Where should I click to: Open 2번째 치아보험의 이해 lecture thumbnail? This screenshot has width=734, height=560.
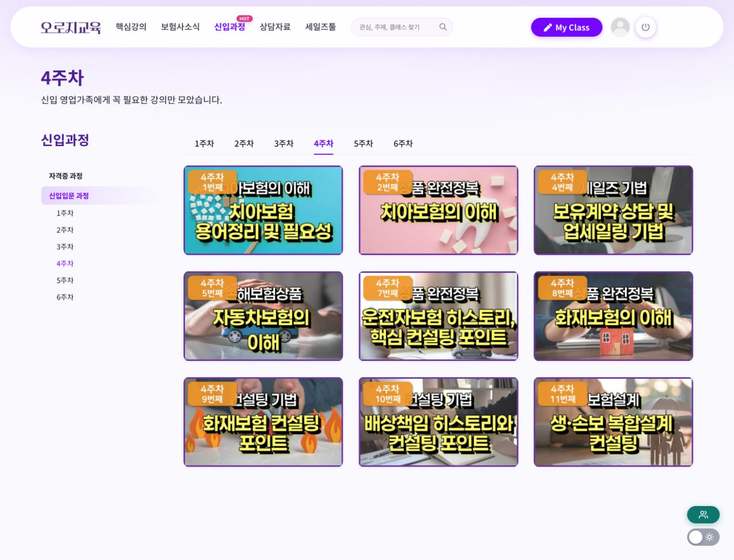tap(438, 210)
